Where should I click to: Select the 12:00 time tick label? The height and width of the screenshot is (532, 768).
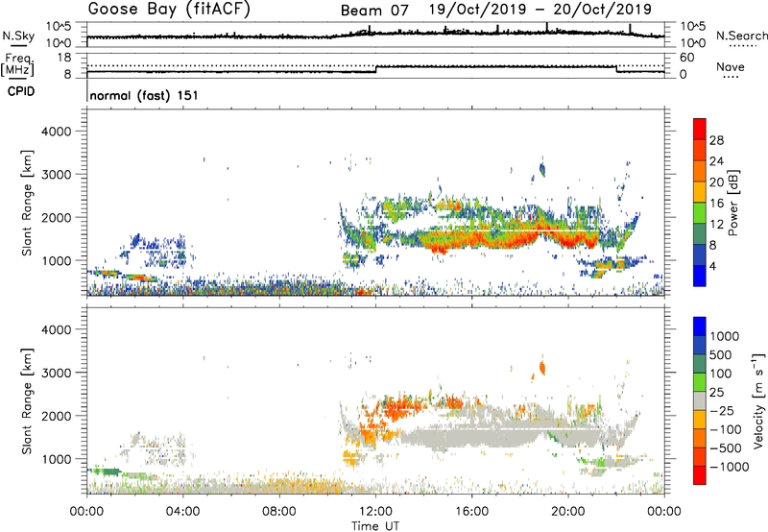click(375, 512)
